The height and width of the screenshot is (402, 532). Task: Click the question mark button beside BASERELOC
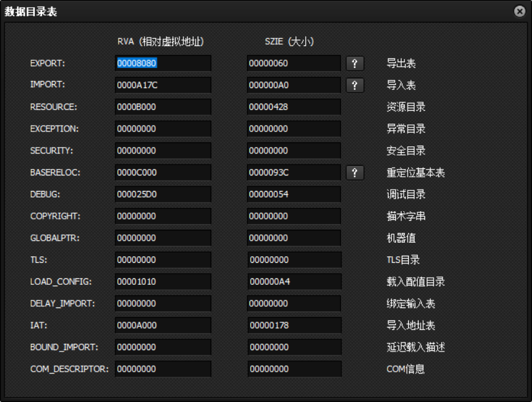(x=355, y=173)
